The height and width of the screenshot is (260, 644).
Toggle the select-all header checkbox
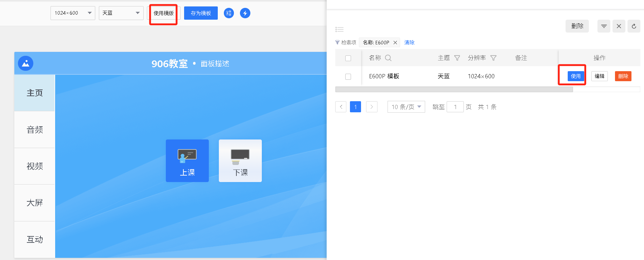coord(348,58)
